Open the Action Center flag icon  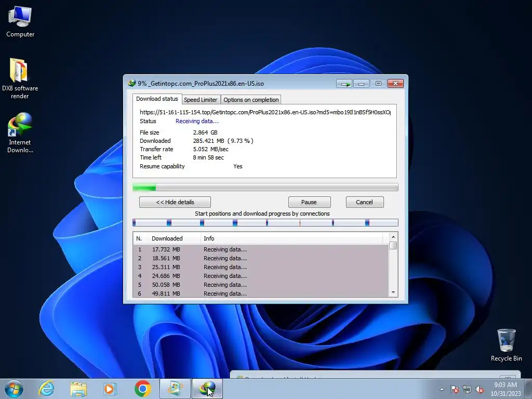(x=455, y=389)
